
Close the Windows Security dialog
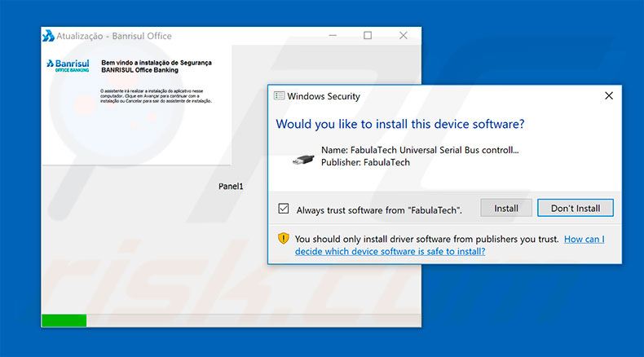coord(609,95)
